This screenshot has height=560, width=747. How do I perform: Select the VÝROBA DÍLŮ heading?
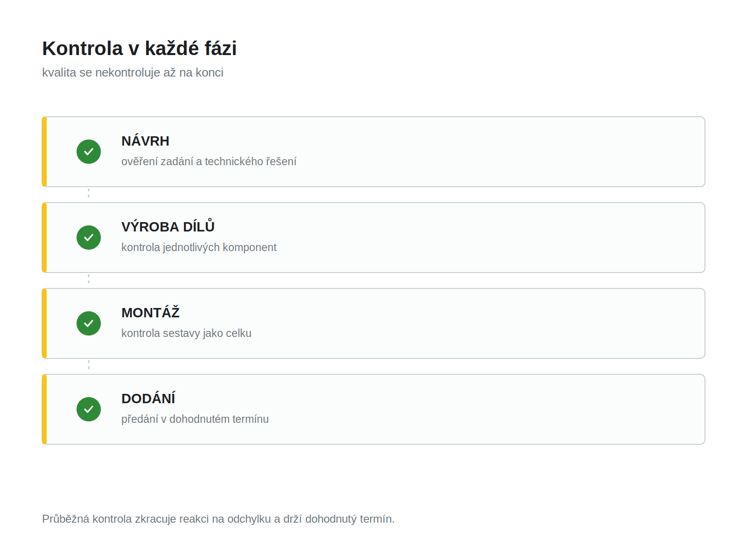pyautogui.click(x=168, y=226)
